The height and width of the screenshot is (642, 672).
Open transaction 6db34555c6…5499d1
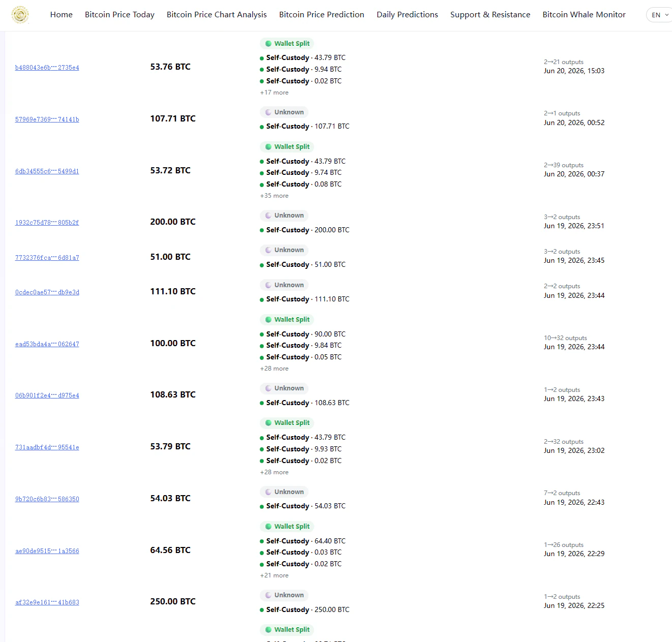click(x=47, y=171)
